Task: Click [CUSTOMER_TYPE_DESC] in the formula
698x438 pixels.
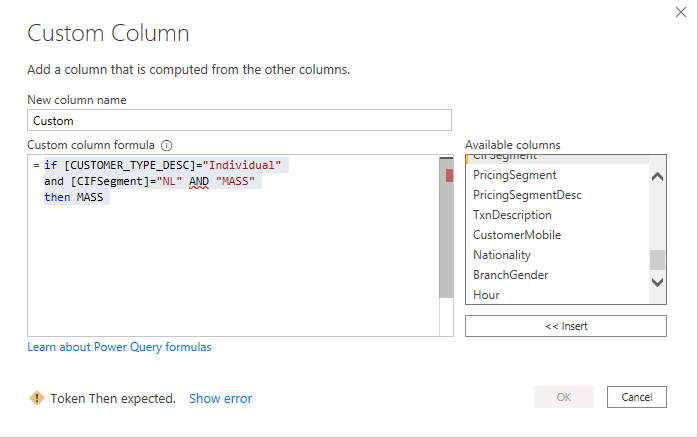Action: [130, 165]
